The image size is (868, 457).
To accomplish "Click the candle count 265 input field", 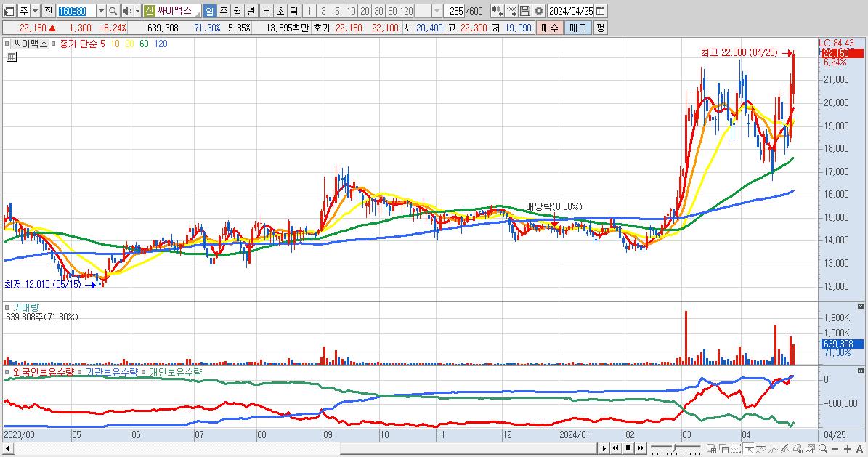I will coord(455,11).
